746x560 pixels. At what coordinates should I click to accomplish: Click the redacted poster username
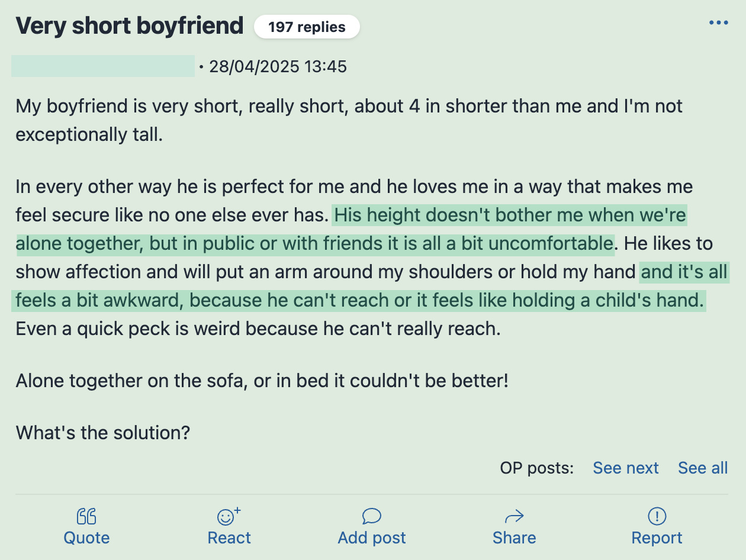point(103,66)
